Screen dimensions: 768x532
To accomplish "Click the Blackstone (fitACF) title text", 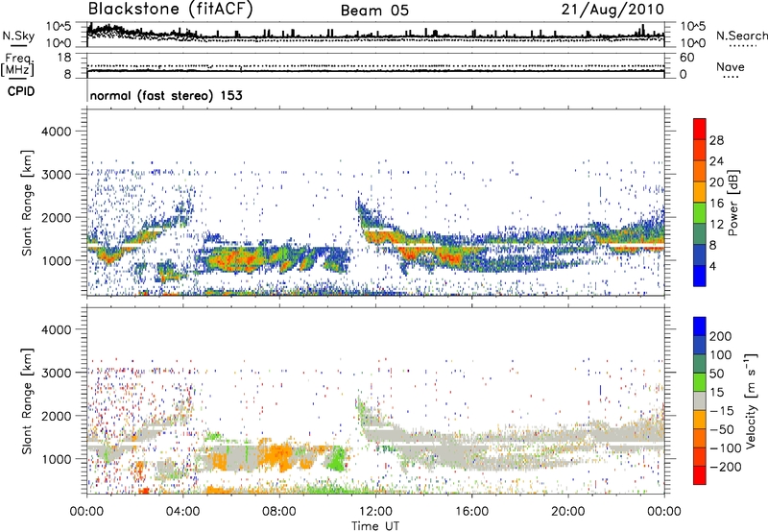I will tap(170, 10).
